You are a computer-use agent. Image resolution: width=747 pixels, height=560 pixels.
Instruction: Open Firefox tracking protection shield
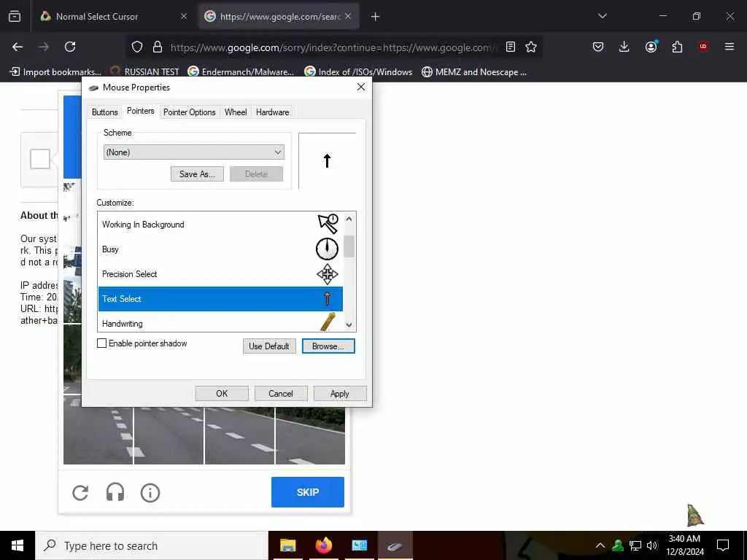137,47
